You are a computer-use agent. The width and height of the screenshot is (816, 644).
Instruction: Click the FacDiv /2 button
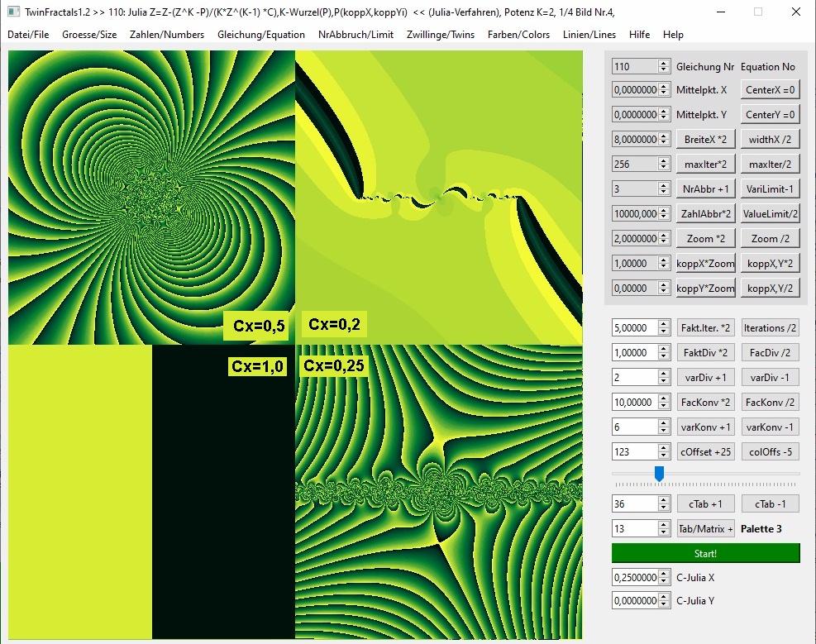(771, 353)
